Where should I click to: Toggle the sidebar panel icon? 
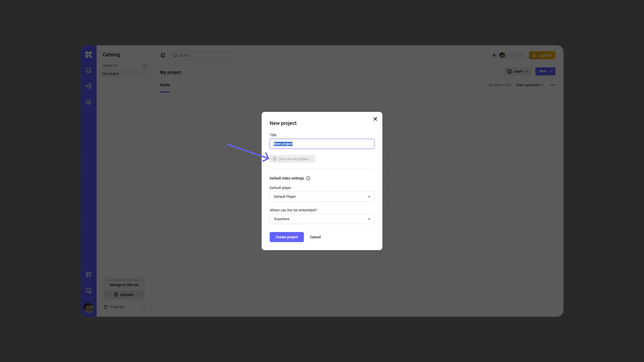163,55
